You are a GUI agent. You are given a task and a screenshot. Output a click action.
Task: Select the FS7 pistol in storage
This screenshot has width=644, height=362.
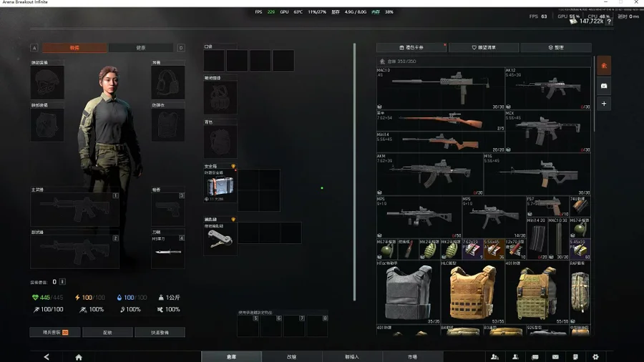tap(547, 206)
